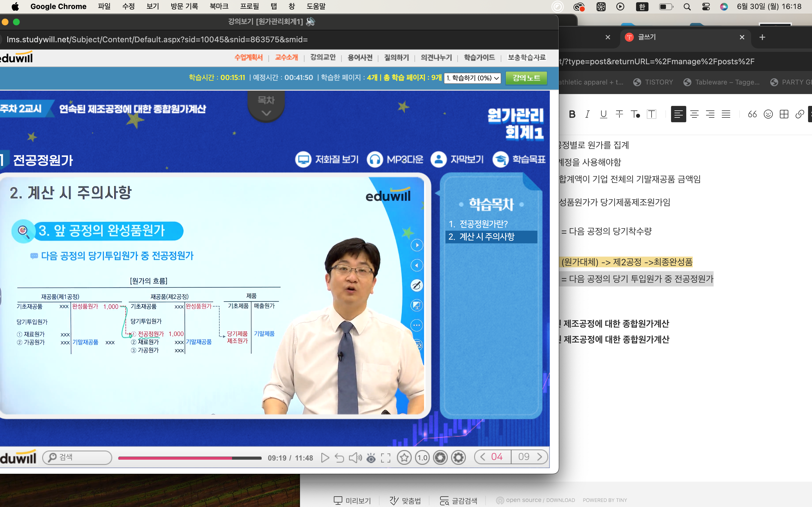Enter fullscreen with the bracket icon
This screenshot has height=507, width=812.
pyautogui.click(x=385, y=458)
